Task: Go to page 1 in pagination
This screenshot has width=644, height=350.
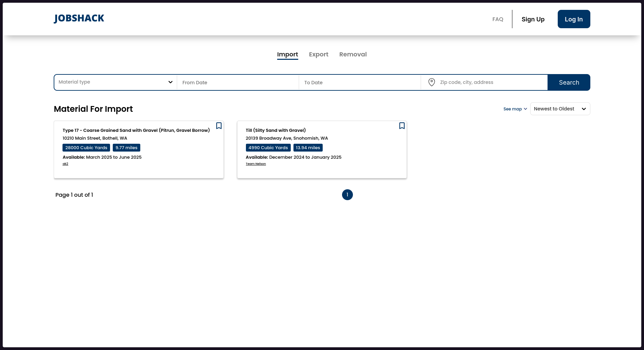Action: 347,195
